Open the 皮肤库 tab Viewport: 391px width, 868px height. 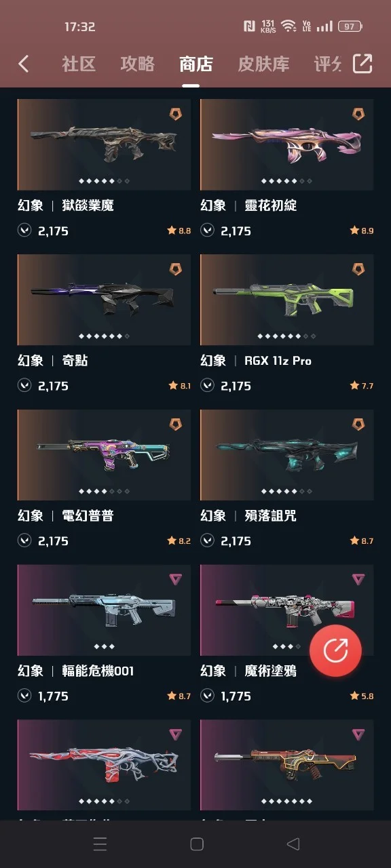pyautogui.click(x=263, y=64)
